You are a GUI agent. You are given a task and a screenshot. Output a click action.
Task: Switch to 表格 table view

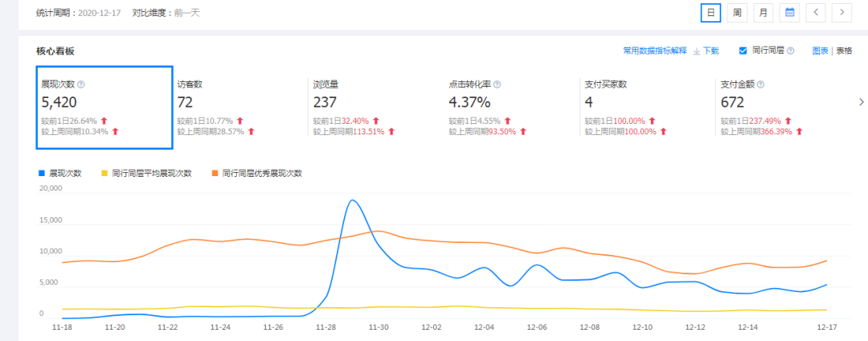pyautogui.click(x=844, y=51)
